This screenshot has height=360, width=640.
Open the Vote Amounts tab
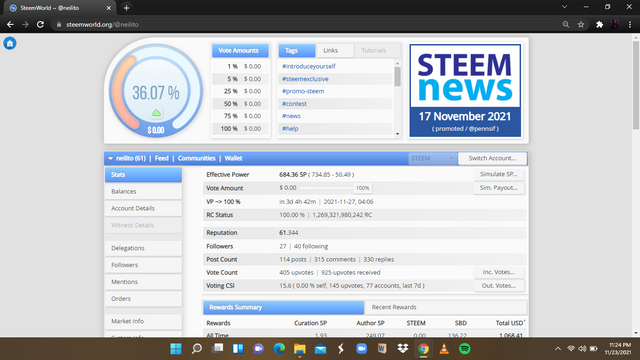coord(240,51)
